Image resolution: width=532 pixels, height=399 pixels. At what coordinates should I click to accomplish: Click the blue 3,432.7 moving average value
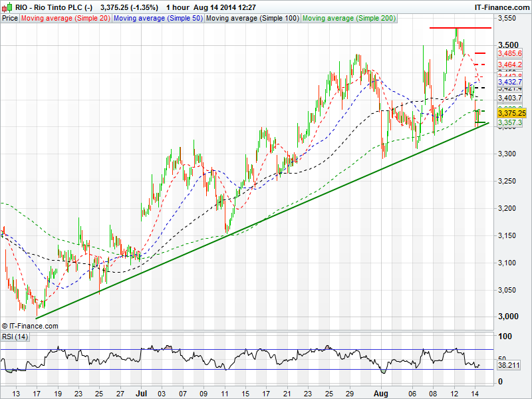(x=509, y=82)
